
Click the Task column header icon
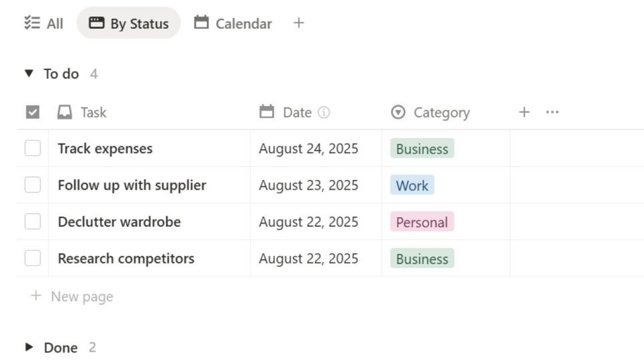pyautogui.click(x=65, y=112)
